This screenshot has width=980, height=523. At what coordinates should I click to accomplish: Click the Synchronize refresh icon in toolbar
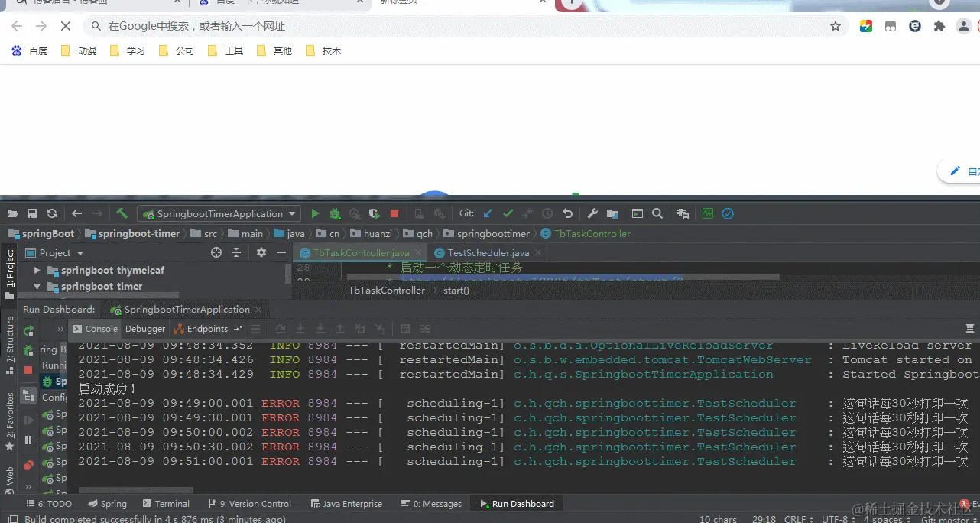(x=52, y=214)
